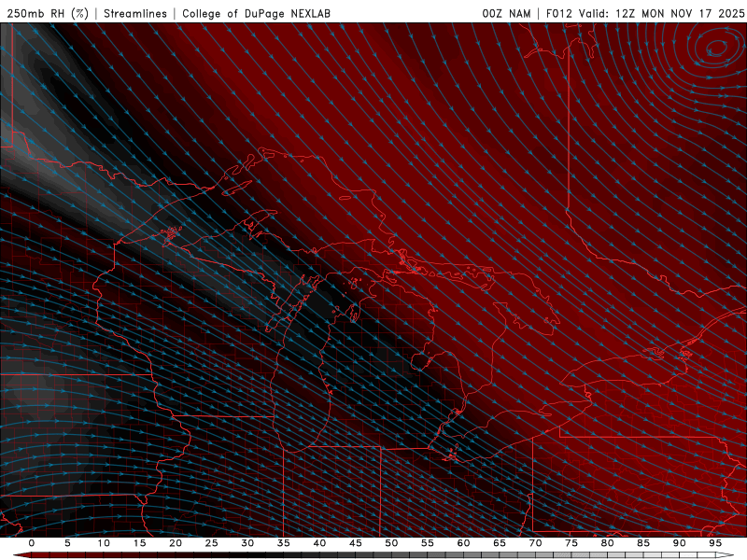Image resolution: width=747 pixels, height=560 pixels.
Task: Click the "65" tick label on color scale
Action: [x=500, y=543]
